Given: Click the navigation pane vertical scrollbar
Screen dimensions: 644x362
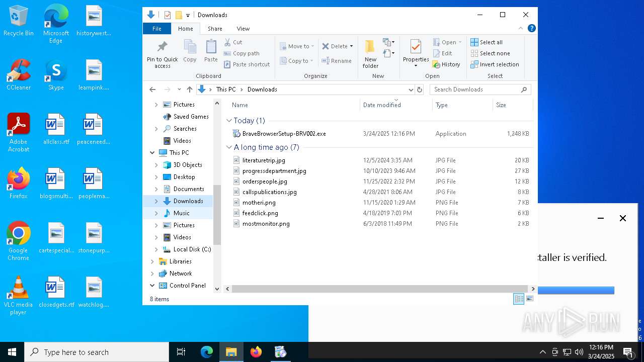Looking at the screenshot, I should 217,214.
